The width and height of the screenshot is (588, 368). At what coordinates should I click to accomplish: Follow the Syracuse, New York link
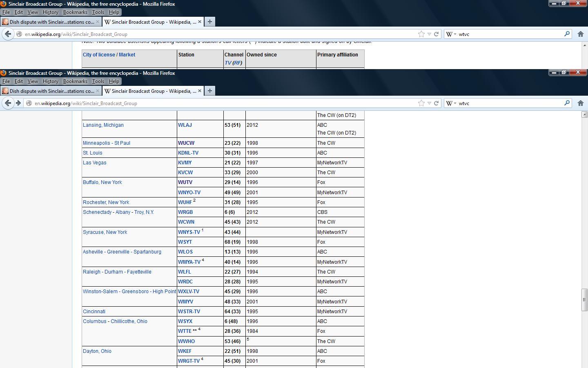(x=105, y=232)
